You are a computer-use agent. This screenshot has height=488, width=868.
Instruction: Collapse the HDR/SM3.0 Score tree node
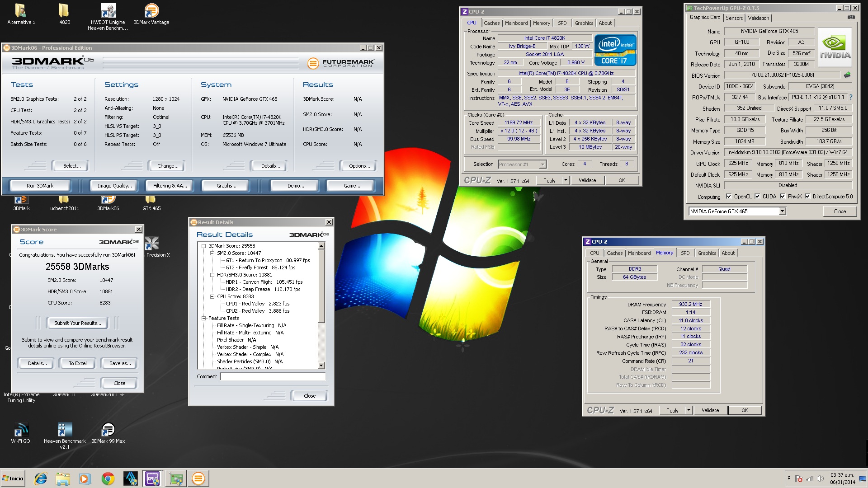212,275
